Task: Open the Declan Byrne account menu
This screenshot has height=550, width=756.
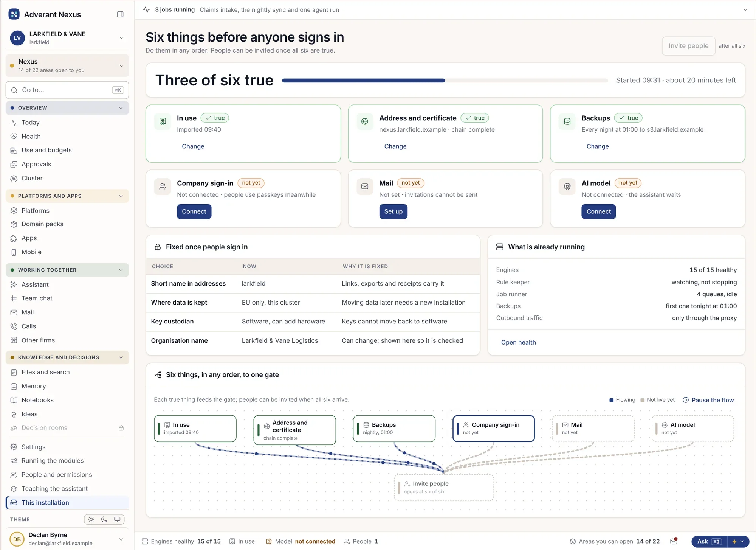Action: click(67, 539)
